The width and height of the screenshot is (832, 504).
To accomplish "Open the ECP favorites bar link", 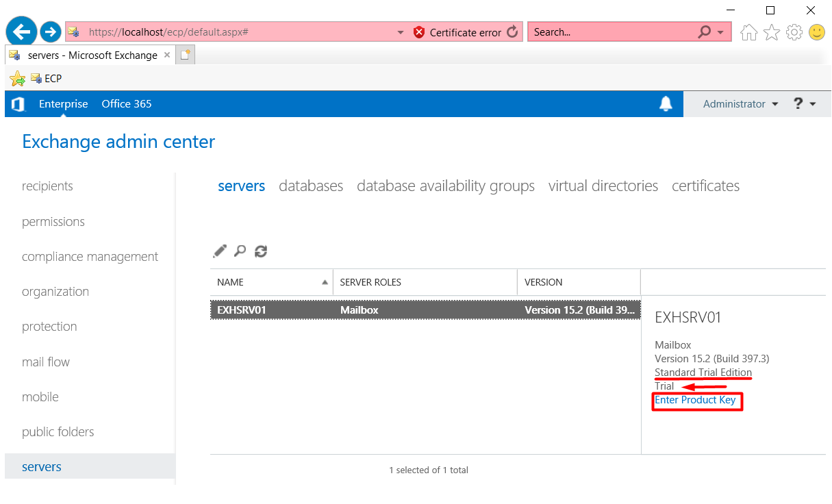I will click(x=46, y=79).
